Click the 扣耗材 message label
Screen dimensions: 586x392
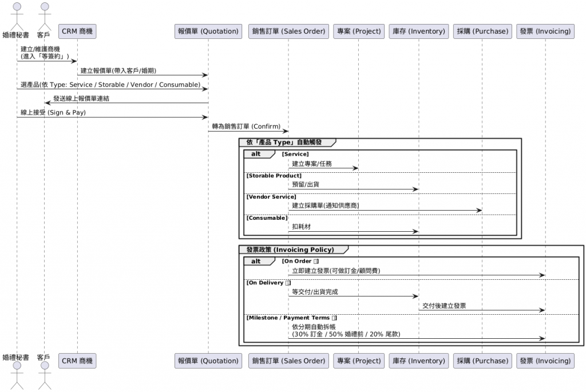tap(301, 227)
